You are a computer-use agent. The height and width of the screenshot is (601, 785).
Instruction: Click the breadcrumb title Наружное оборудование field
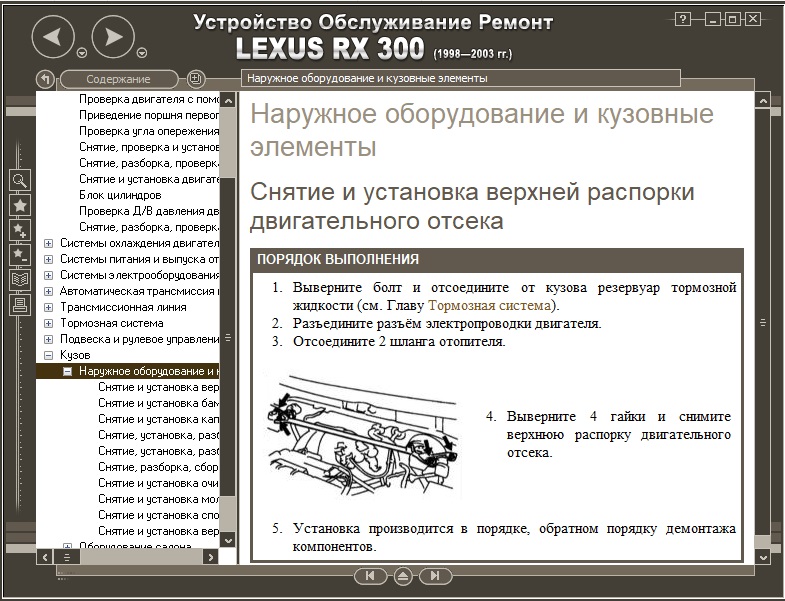click(461, 78)
